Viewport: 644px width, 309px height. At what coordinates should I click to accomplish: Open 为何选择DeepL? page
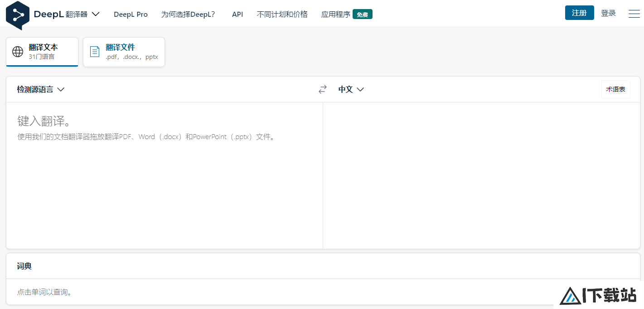pos(188,14)
